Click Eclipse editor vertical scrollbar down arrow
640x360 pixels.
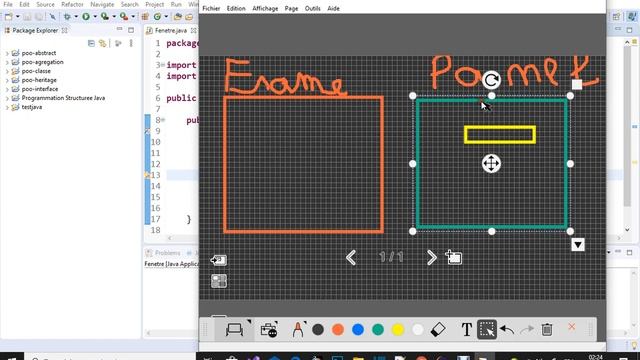[x=627, y=230]
